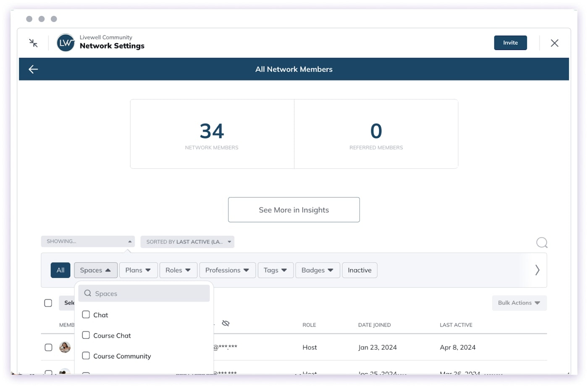Click the DATE JOINED column header
Screen dimensions: 588x387
coord(374,325)
